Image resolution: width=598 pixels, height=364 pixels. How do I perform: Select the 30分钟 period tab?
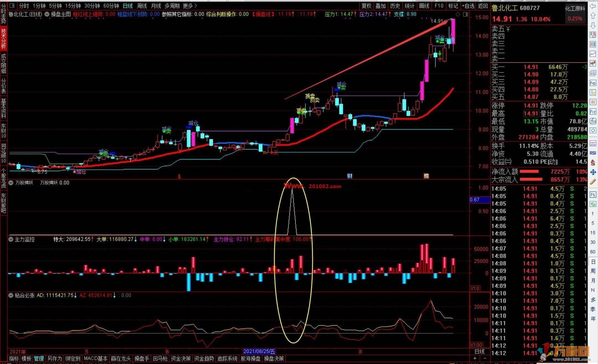[92, 6]
